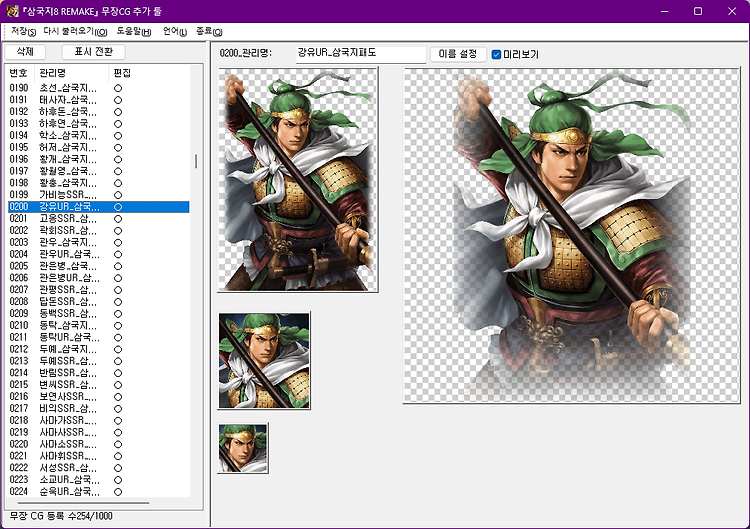Select the medium bust portrait thumbnail

click(264, 361)
